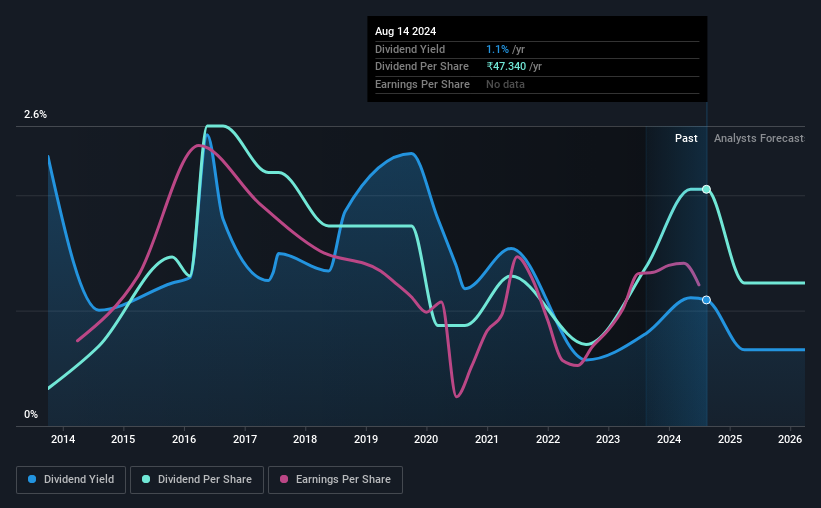Screen dimensions: 821x508
Task: Click the Analysts Forecast label
Action: pyautogui.click(x=759, y=138)
